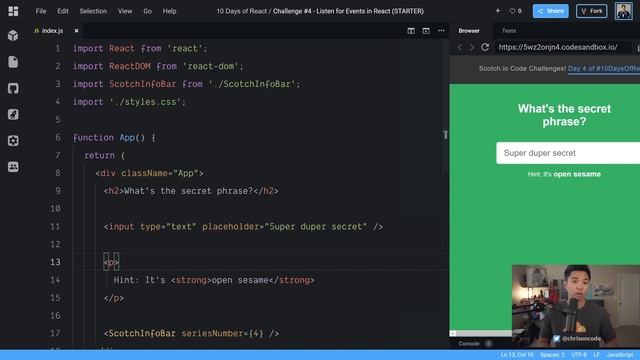Open the Go menu
This screenshot has height=360, width=640.
pyautogui.click(x=147, y=11)
